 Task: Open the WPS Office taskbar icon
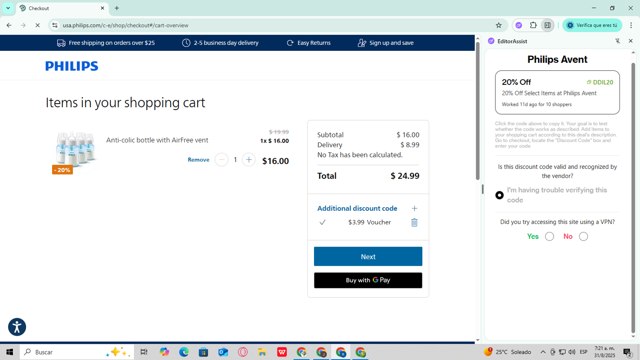pyautogui.click(x=282, y=352)
